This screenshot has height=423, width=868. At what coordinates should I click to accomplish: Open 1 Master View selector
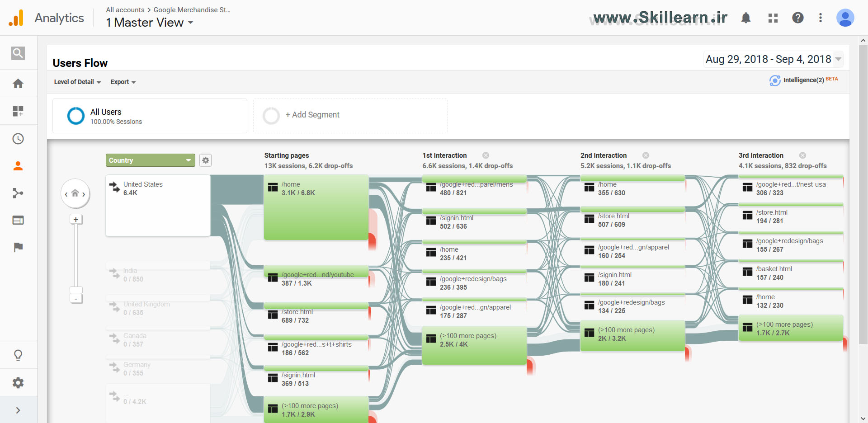pyautogui.click(x=150, y=23)
